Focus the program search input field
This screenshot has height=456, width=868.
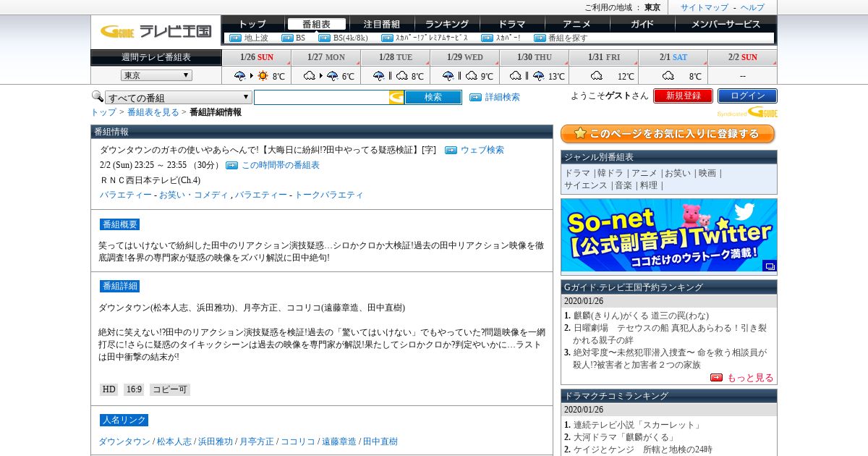[x=321, y=97]
